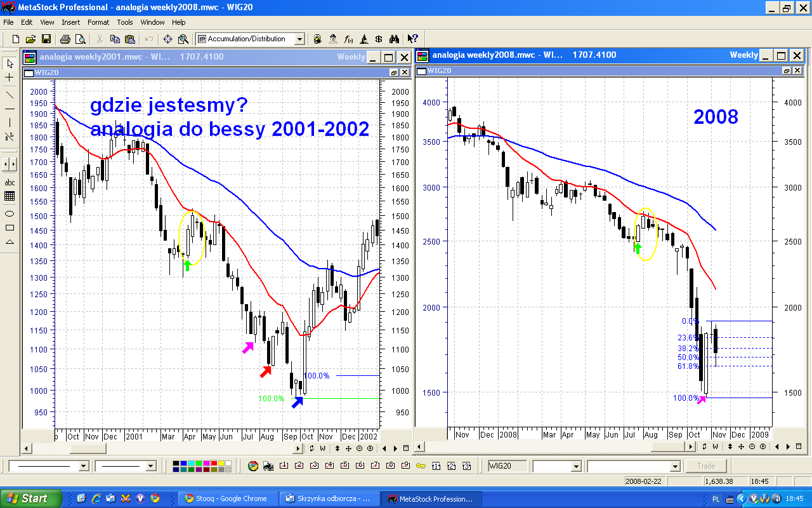Click the binoculars Explorer icon
This screenshot has height=508, width=812.
(x=394, y=39)
